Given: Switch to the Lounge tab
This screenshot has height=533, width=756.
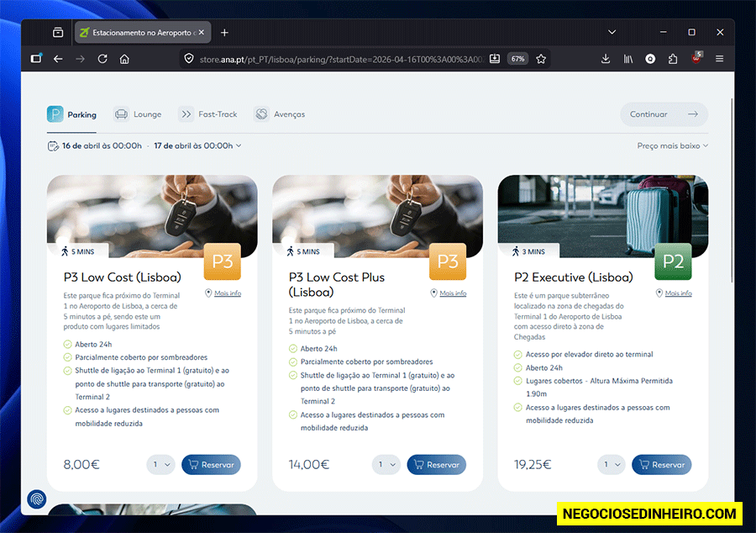Looking at the screenshot, I should [x=138, y=114].
